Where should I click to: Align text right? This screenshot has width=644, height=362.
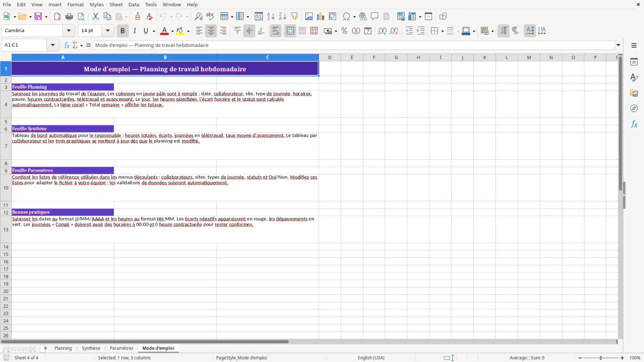pos(223,31)
